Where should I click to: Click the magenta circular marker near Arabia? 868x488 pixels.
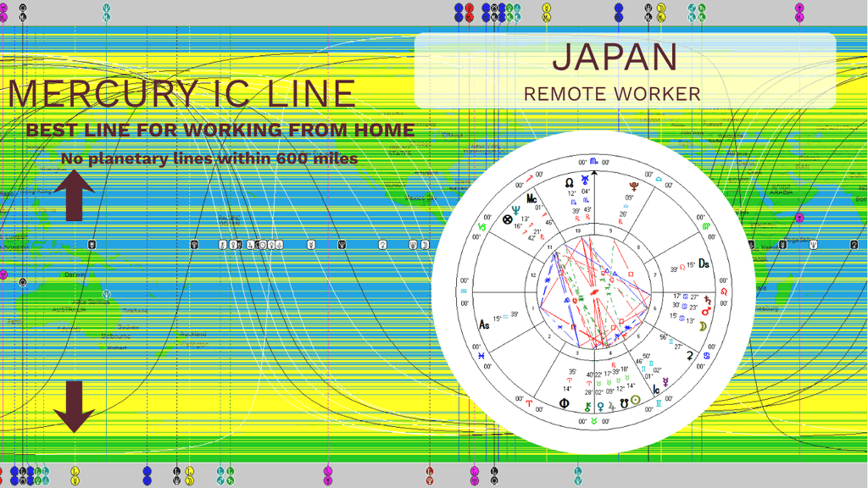pyautogui.click(x=799, y=218)
